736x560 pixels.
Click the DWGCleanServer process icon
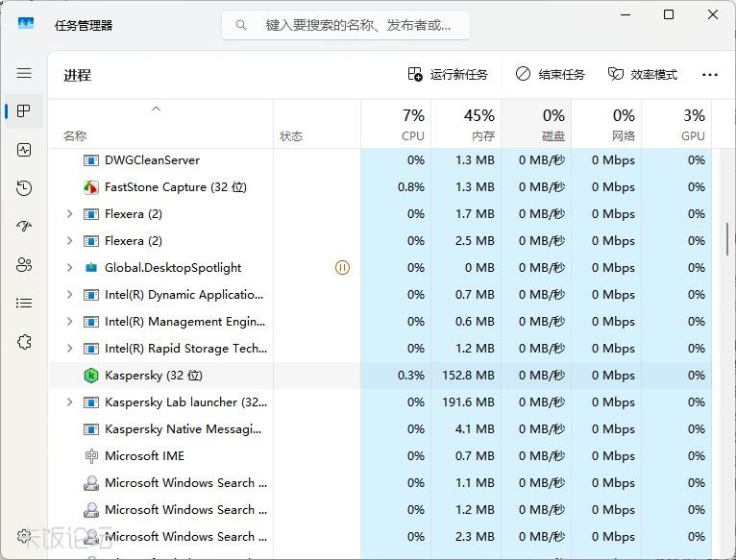pyautogui.click(x=91, y=160)
